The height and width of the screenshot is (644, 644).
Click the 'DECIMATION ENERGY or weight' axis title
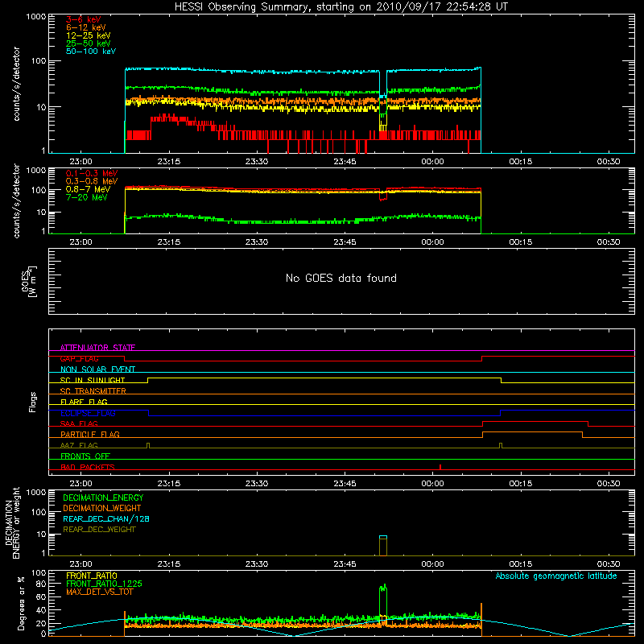[13, 522]
